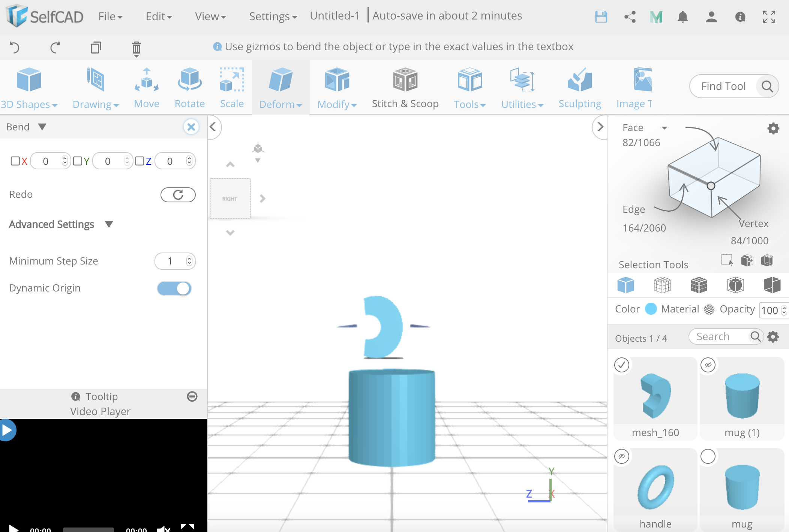The image size is (789, 532).
Task: Open the share icon near the top right
Action: [x=629, y=16]
